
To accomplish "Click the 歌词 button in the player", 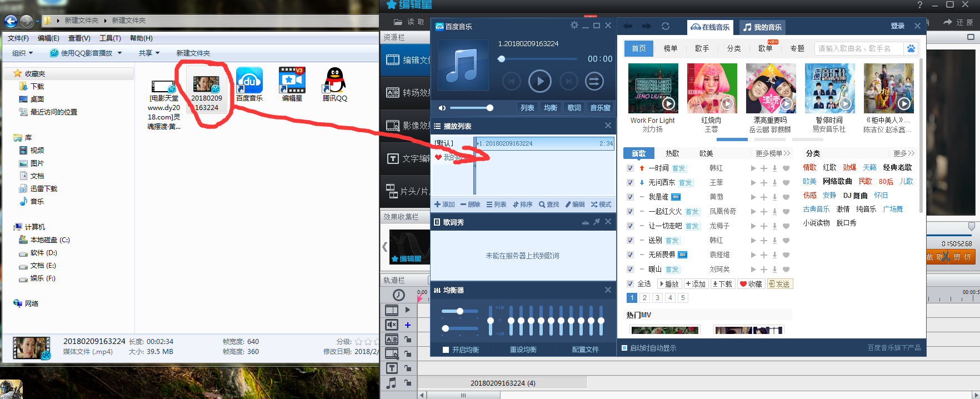I will point(574,108).
